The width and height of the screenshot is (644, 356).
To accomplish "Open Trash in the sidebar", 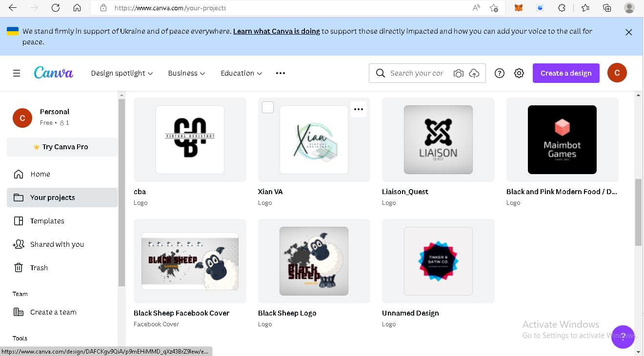I will click(62, 268).
